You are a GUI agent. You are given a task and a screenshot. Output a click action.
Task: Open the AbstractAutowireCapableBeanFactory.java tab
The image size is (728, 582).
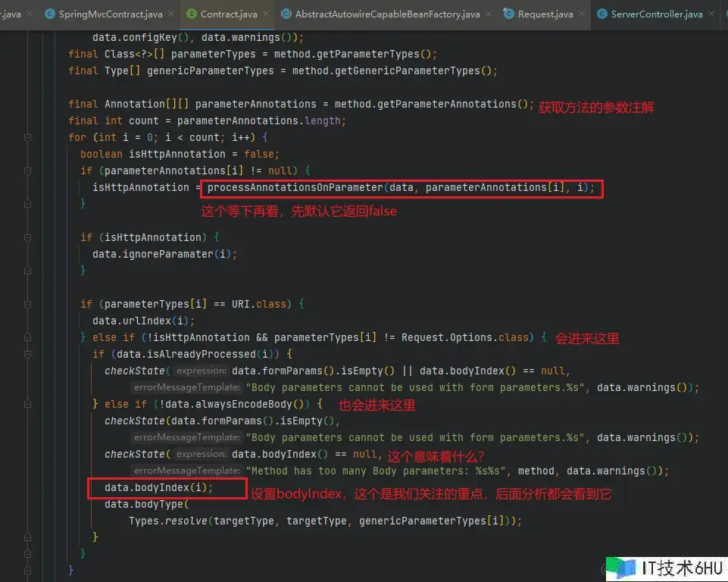click(x=386, y=14)
